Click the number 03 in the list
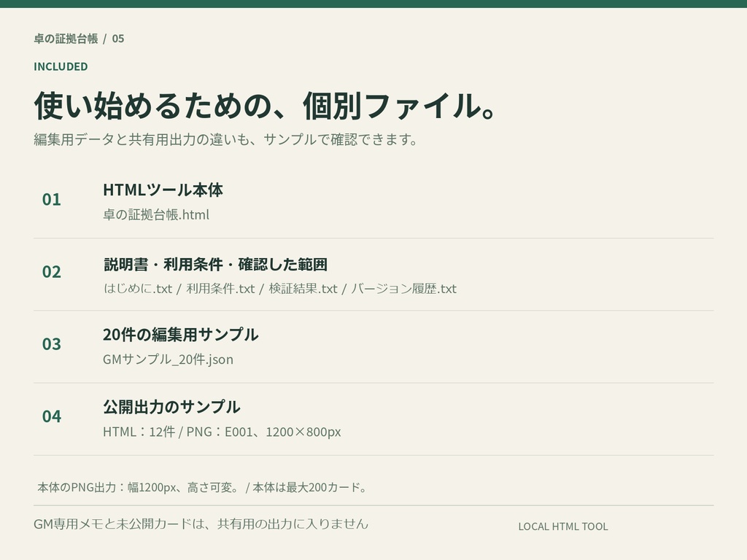Image resolution: width=747 pixels, height=560 pixels. click(52, 344)
